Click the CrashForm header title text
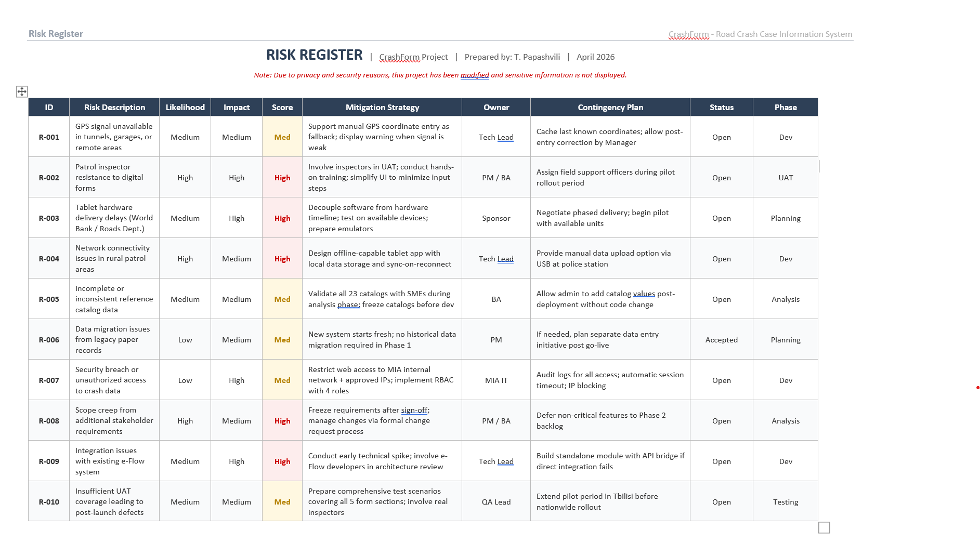980x543 pixels. coord(760,34)
